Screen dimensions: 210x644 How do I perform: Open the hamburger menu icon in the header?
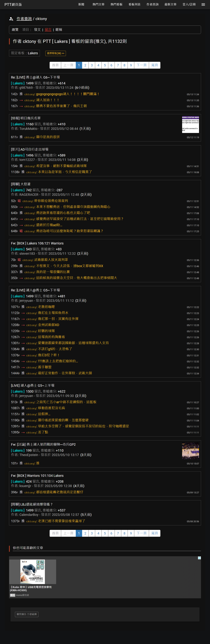[x=203, y=5]
